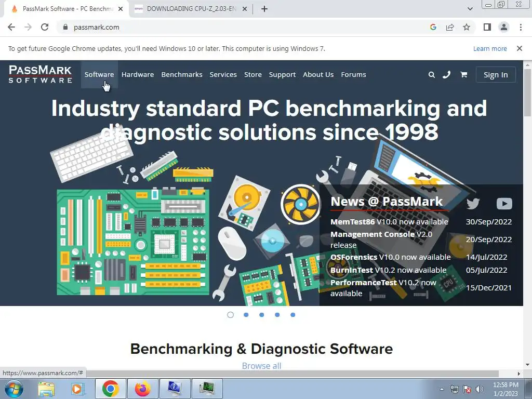Viewport: 532px width, 399px height.
Task: Show hidden system tray icons
Action: click(x=442, y=389)
